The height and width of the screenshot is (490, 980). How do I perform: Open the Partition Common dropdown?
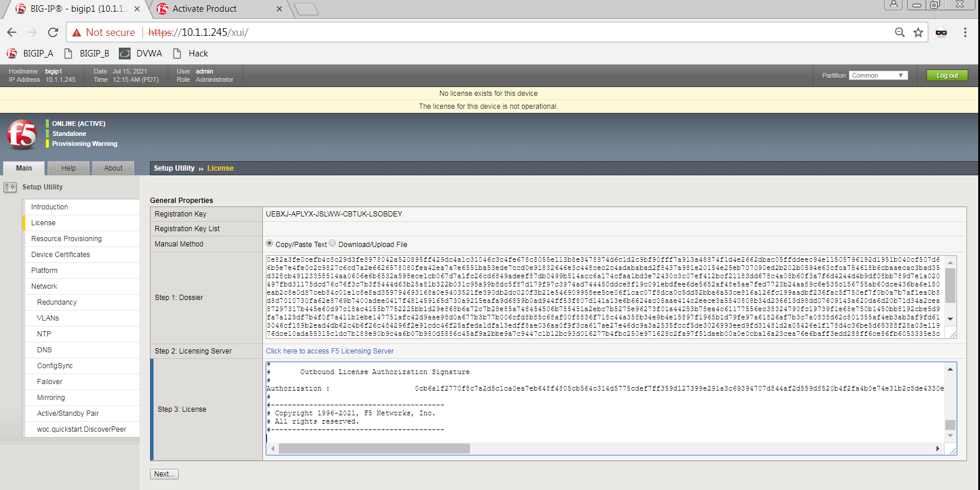click(878, 75)
